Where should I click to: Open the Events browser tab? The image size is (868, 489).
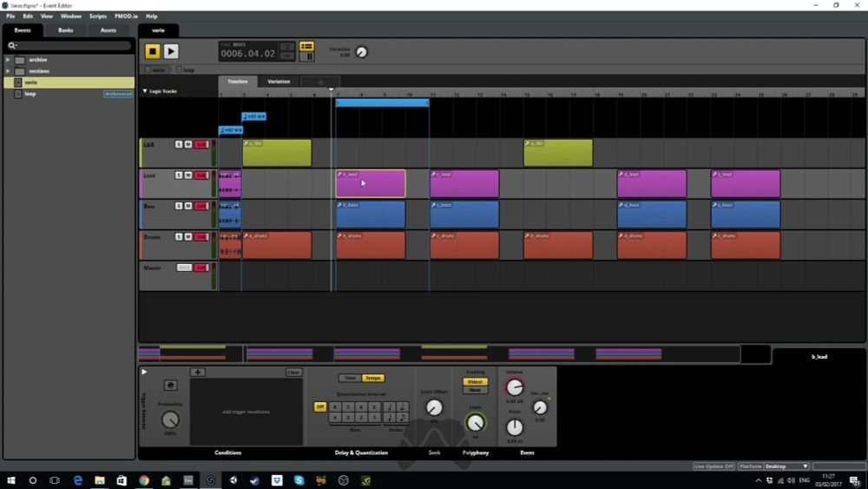(x=23, y=30)
